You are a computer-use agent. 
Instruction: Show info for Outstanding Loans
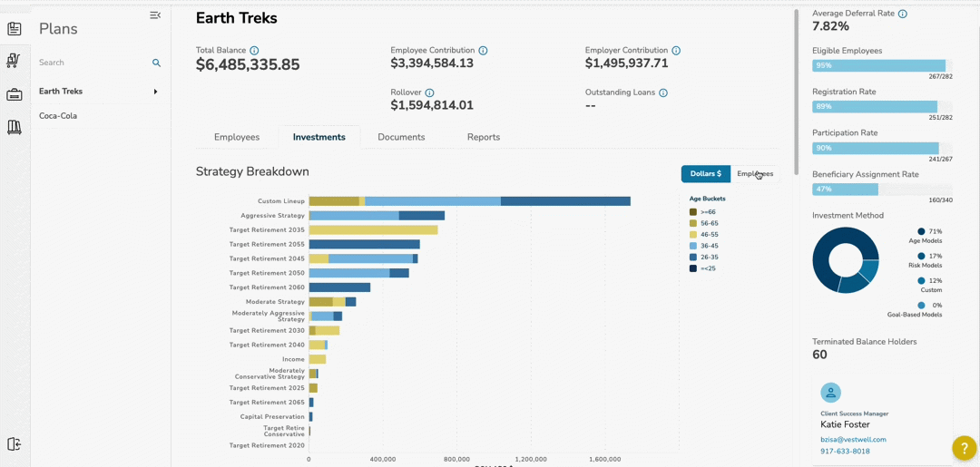(663, 92)
